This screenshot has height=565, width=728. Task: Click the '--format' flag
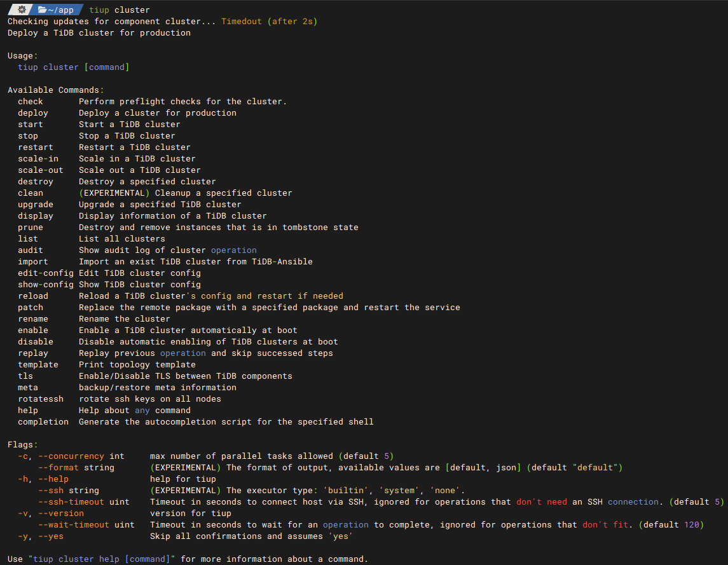coord(58,468)
